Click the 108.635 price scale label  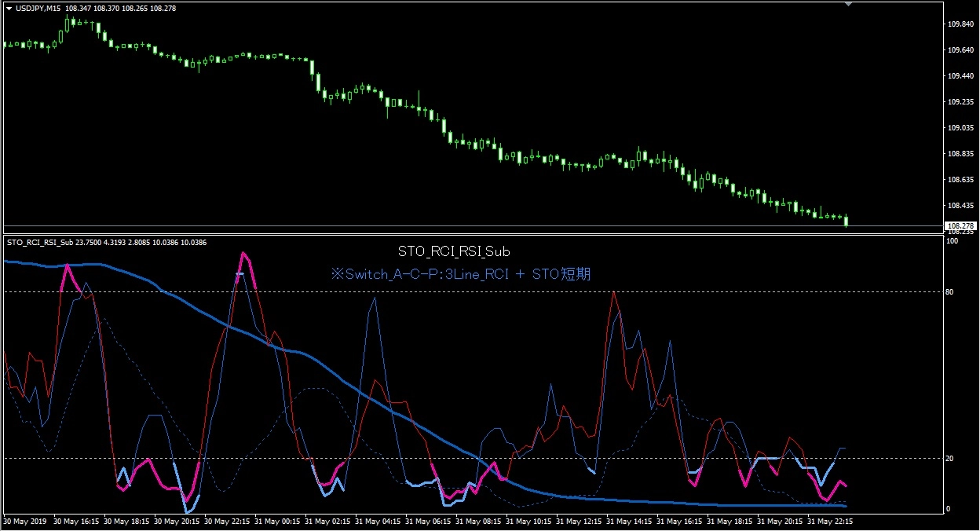(x=960, y=180)
